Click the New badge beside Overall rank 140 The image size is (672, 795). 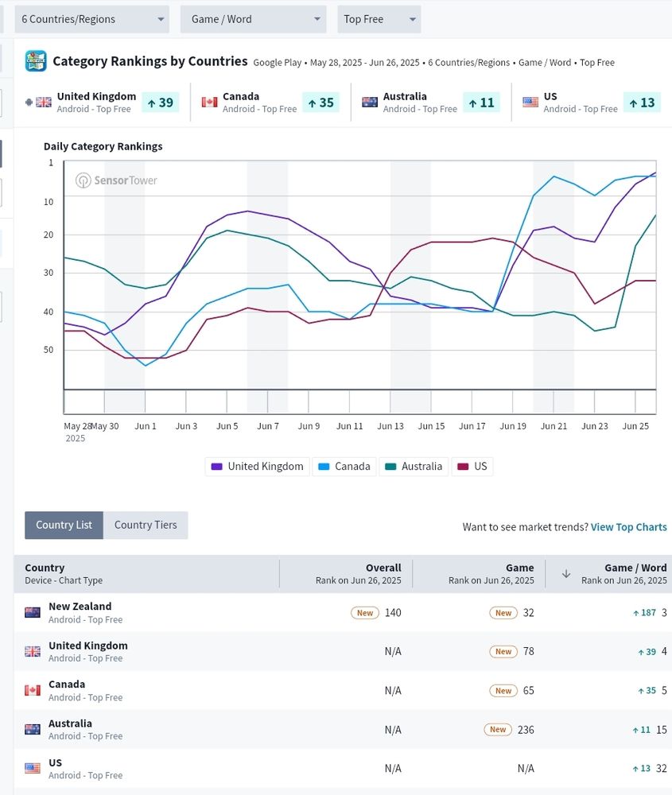[x=365, y=613]
